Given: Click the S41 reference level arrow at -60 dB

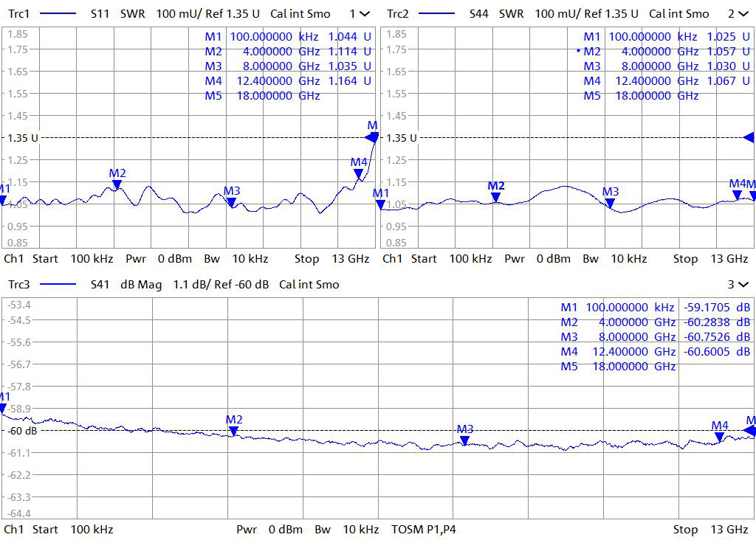Looking at the screenshot, I should coord(749,431).
